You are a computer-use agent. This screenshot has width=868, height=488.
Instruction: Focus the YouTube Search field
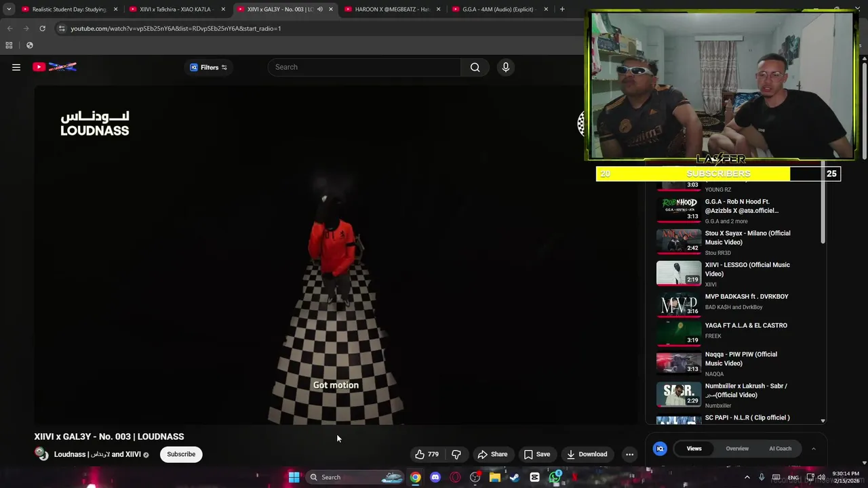click(365, 67)
